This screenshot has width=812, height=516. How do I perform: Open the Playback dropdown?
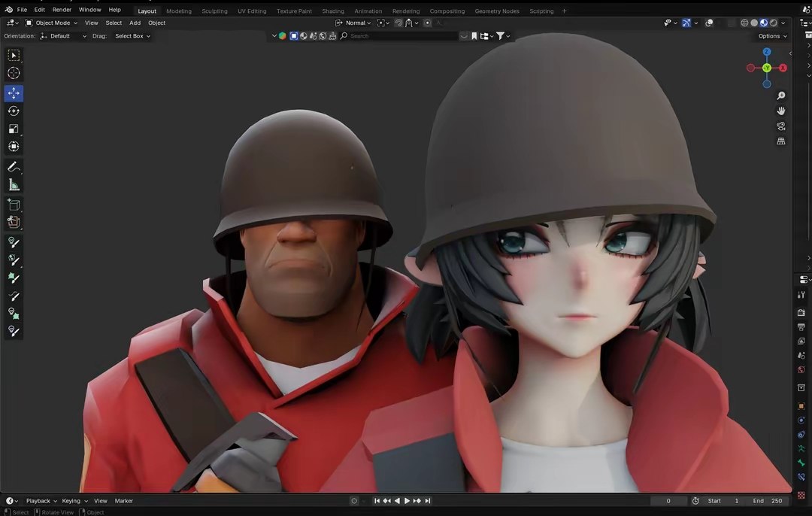point(41,501)
